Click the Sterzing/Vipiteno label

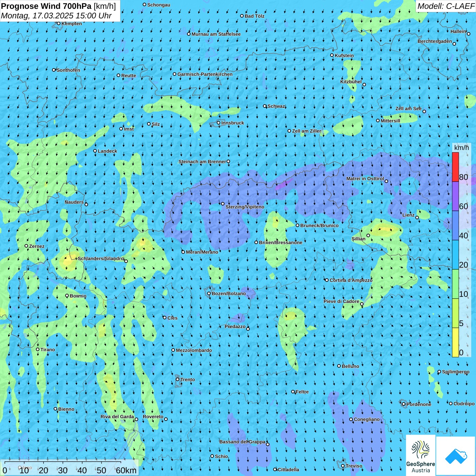point(245,207)
